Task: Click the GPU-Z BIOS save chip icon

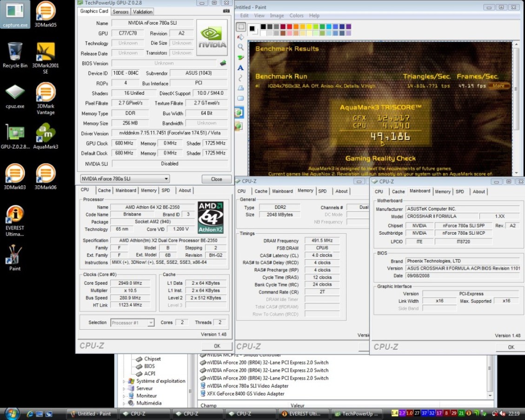Action: (223, 63)
